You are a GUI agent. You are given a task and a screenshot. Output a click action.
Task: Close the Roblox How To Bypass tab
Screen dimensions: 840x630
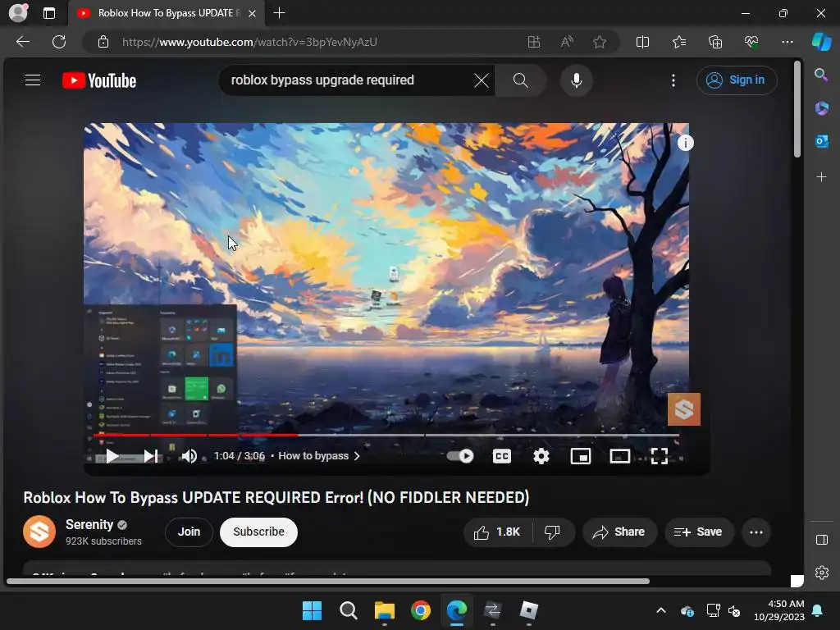[252, 13]
